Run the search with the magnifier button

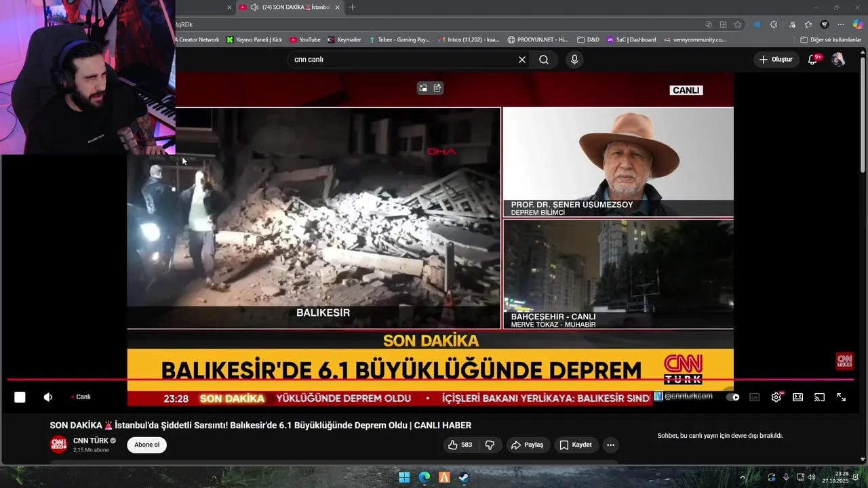tap(544, 60)
